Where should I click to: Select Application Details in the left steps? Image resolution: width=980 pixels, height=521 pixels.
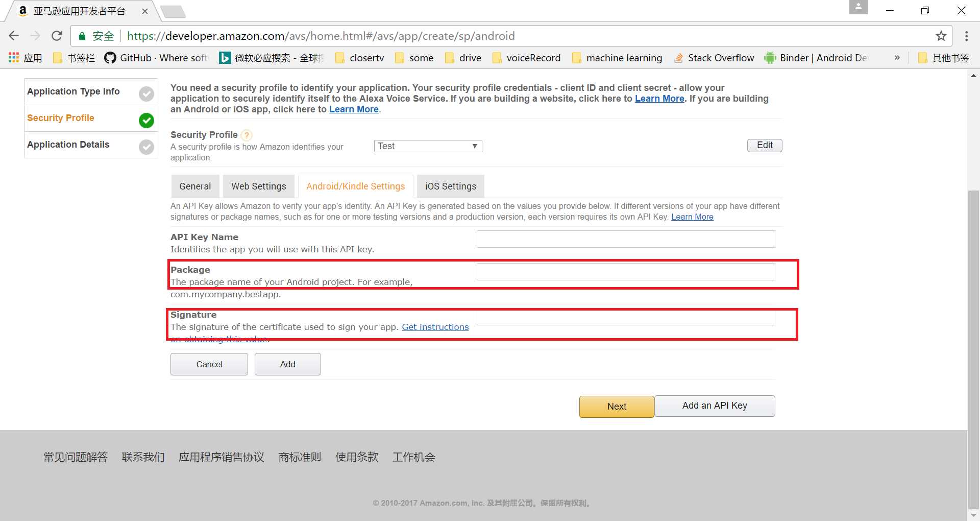click(68, 145)
